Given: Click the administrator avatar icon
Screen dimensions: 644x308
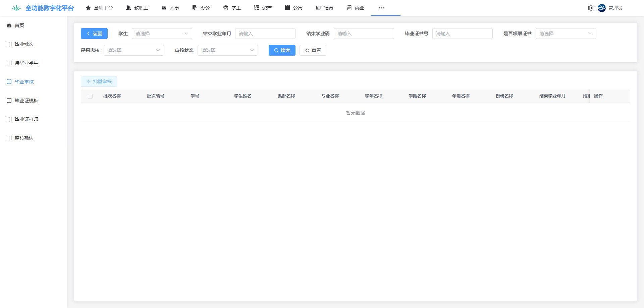Looking at the screenshot, I should pyautogui.click(x=602, y=8).
